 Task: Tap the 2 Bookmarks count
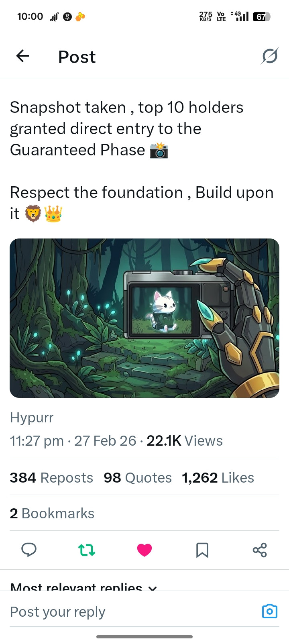coord(52,513)
